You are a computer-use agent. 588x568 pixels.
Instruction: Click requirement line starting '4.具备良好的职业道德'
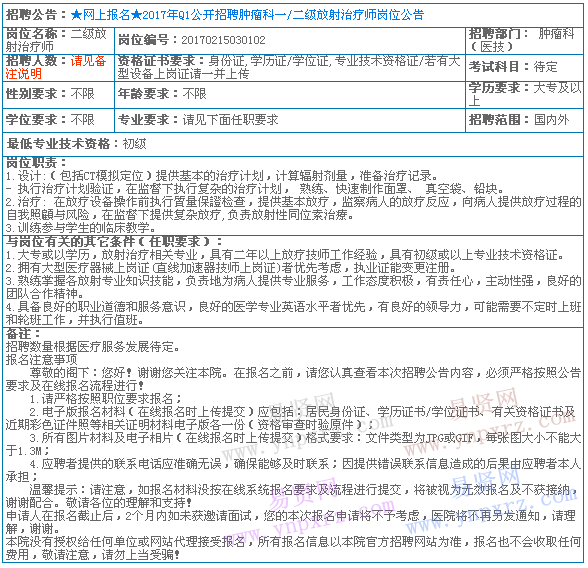pyautogui.click(x=293, y=313)
